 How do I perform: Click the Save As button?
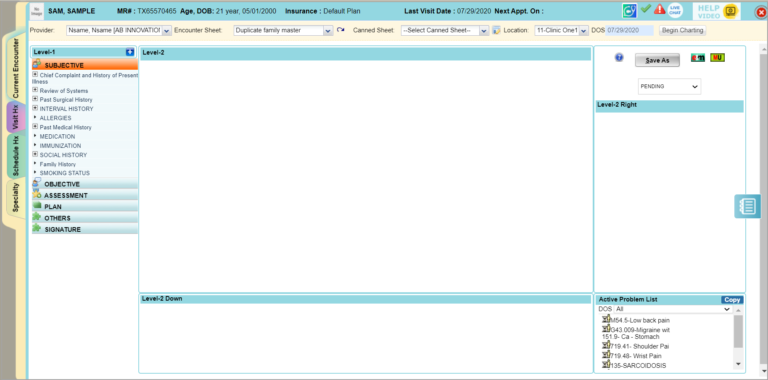[x=657, y=60]
